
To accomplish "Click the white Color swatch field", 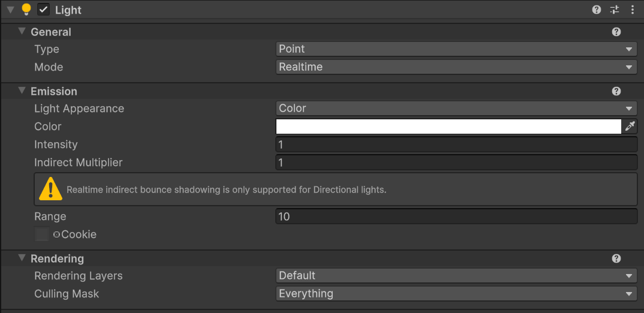I will (x=449, y=127).
